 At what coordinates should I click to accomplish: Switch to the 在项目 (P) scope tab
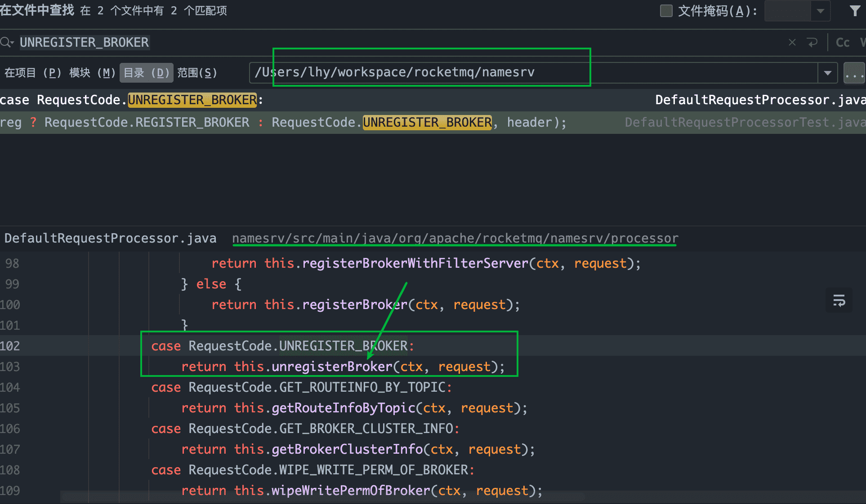32,72
